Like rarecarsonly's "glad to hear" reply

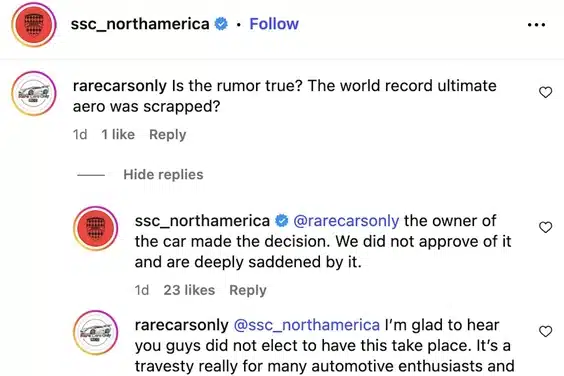546,331
